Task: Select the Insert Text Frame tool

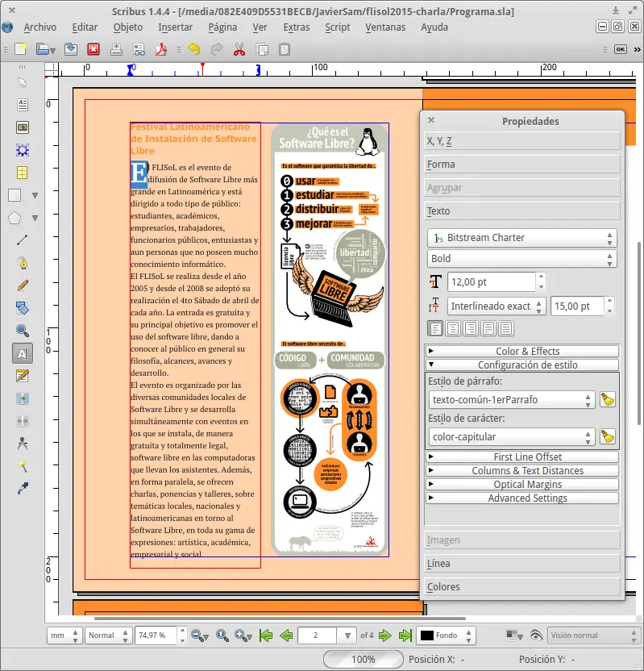Action: point(23,104)
